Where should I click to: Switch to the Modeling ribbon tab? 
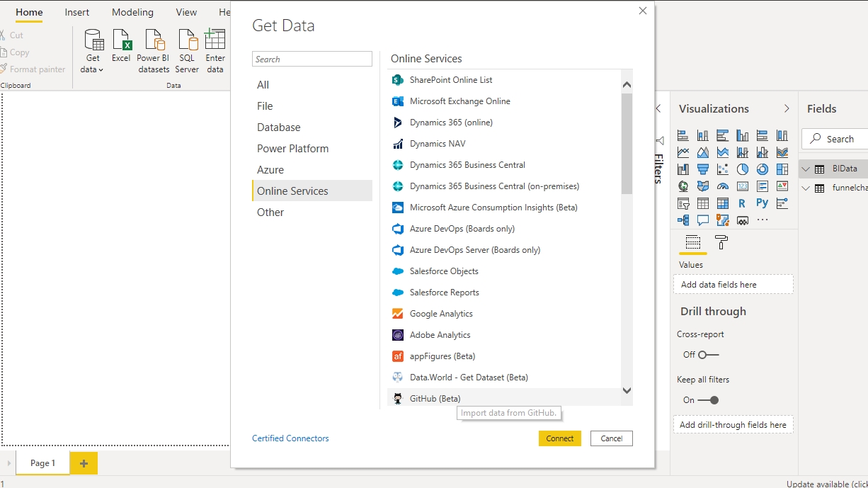[x=132, y=12]
